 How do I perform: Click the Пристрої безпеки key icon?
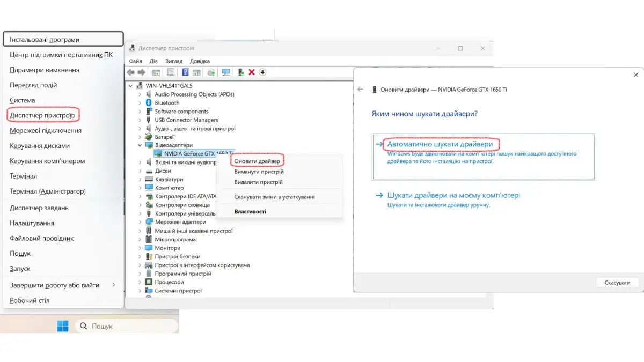coord(149,257)
